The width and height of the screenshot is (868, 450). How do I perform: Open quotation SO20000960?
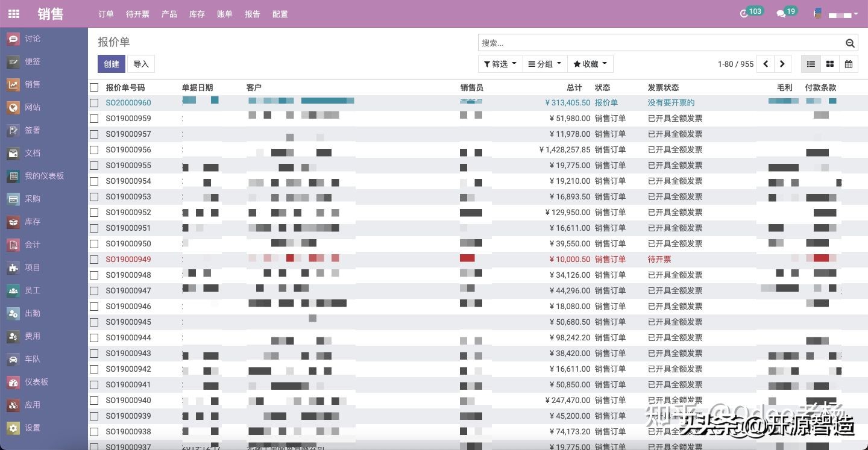pos(128,103)
